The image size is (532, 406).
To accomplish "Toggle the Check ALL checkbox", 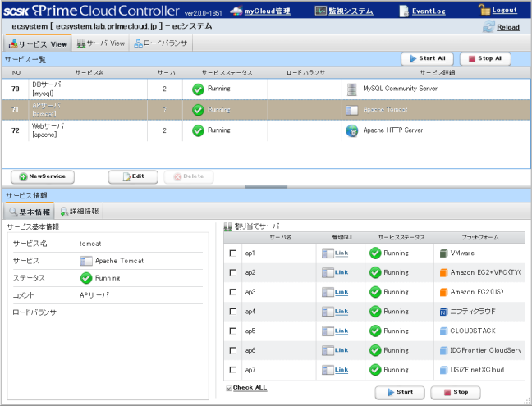I will coord(229,388).
